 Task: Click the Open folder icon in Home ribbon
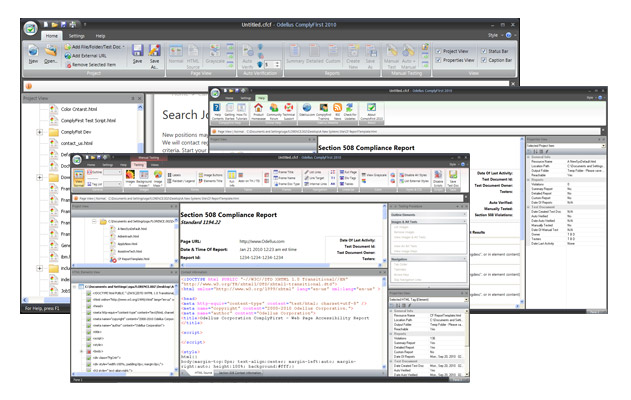(x=50, y=51)
